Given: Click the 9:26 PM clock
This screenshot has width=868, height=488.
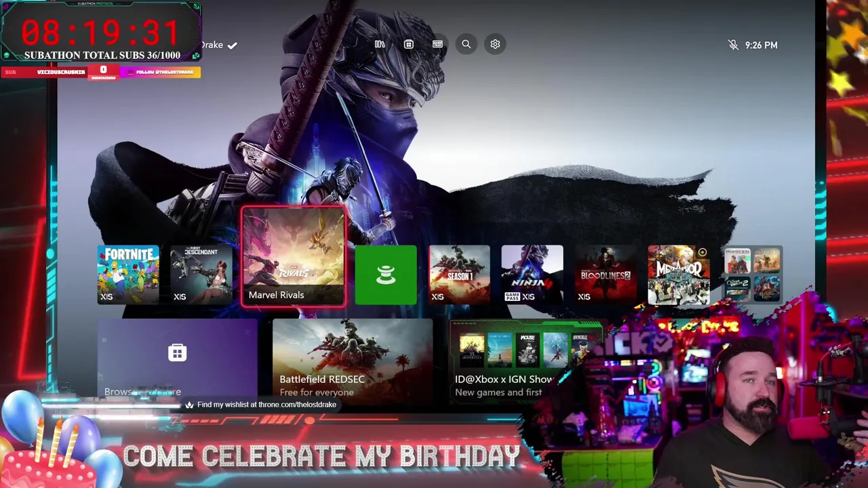Looking at the screenshot, I should (x=761, y=45).
